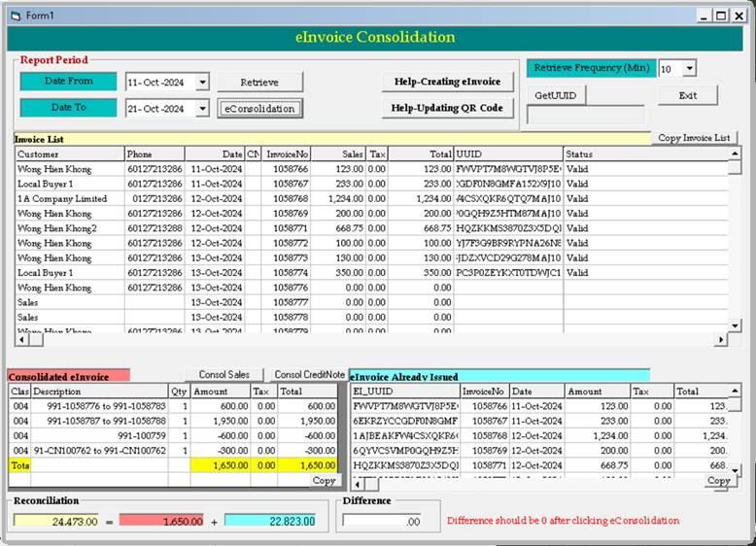This screenshot has width=756, height=546.
Task: Click the Difference value field
Action: pyautogui.click(x=381, y=521)
